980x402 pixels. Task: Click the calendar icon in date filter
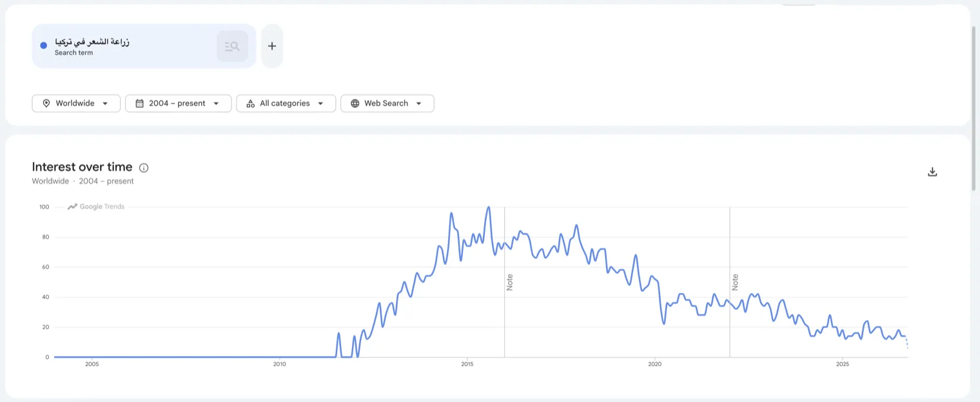[x=139, y=103]
